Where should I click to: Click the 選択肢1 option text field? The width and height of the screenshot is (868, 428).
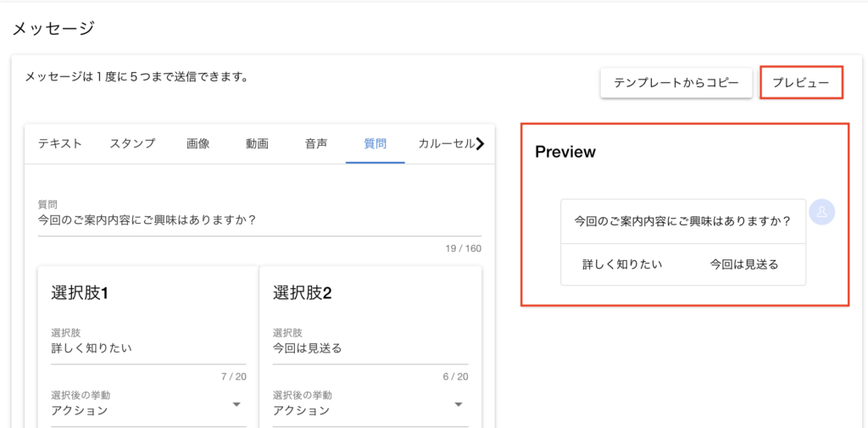point(148,348)
